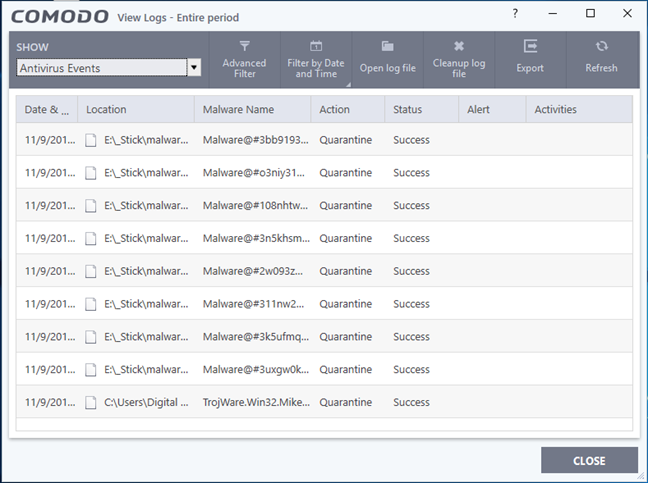This screenshot has height=483, width=648.
Task: Click file icon in Malware@#o3niy31 row
Action: 91,173
